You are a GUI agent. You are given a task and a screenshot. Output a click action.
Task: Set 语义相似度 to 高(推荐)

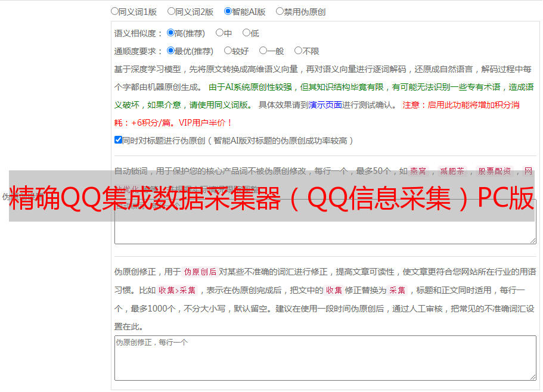point(170,33)
